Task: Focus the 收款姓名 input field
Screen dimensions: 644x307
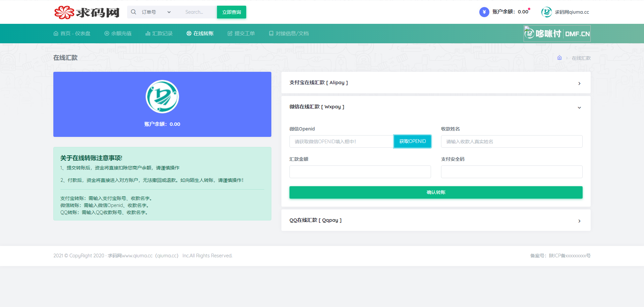Action: pyautogui.click(x=512, y=142)
